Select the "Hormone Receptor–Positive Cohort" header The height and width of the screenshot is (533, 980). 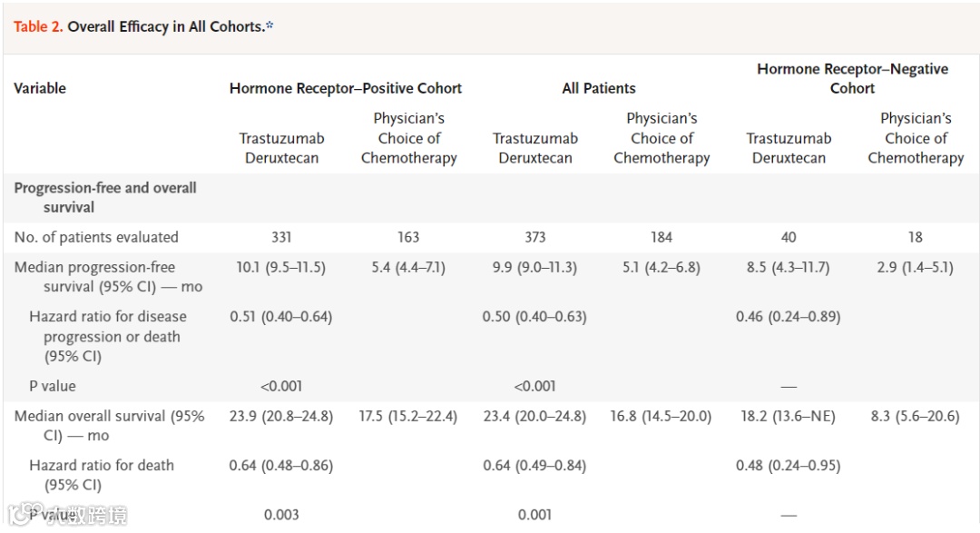pyautogui.click(x=346, y=88)
